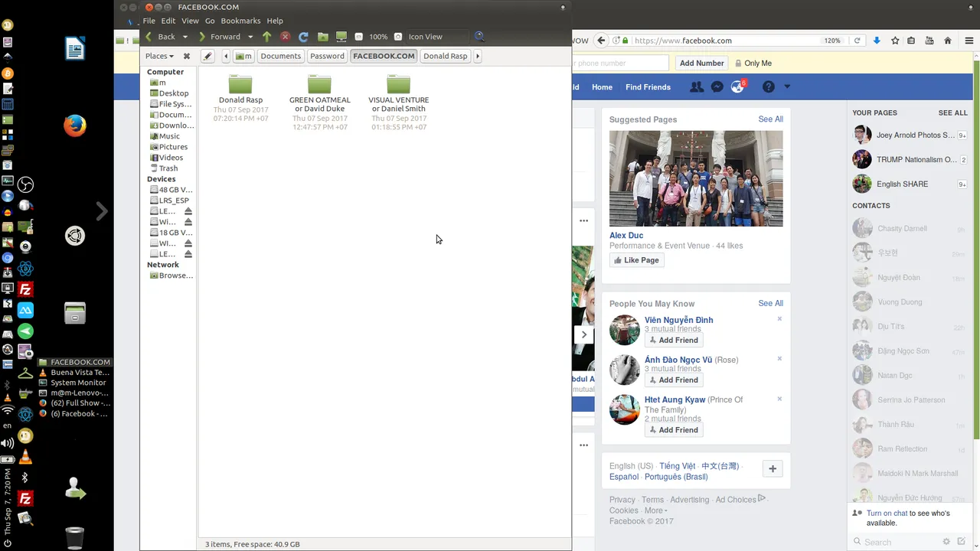Screen dimensions: 980x551
Task: Reload the current folder view
Action: [303, 37]
